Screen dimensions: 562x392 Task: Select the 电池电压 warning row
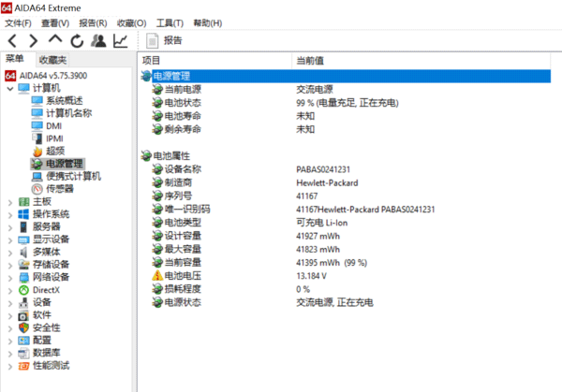pos(346,276)
